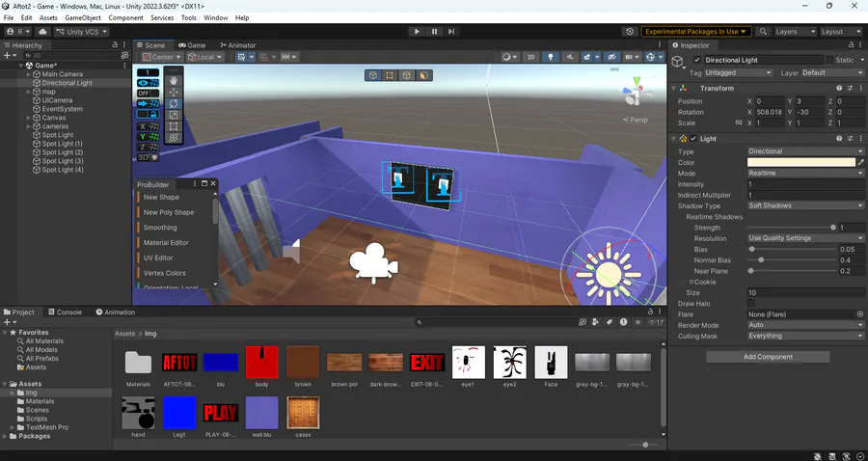The width and height of the screenshot is (868, 461).
Task: Toggle 2D view mode
Action: (530, 57)
